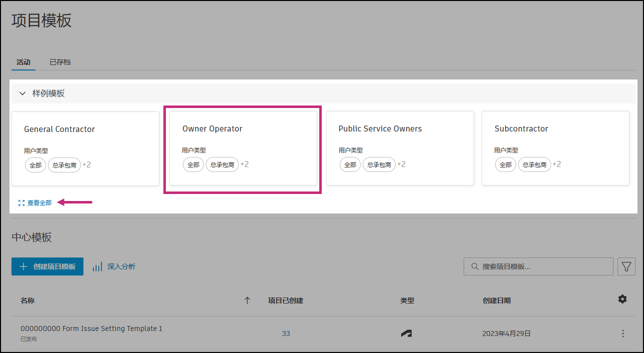Screen dimensions: 644x353
Task: Click the 2023年4月29日 creation date cell
Action: click(507, 333)
